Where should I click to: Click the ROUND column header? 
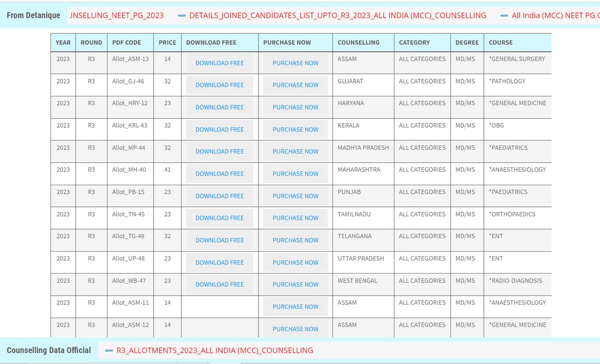(x=91, y=42)
